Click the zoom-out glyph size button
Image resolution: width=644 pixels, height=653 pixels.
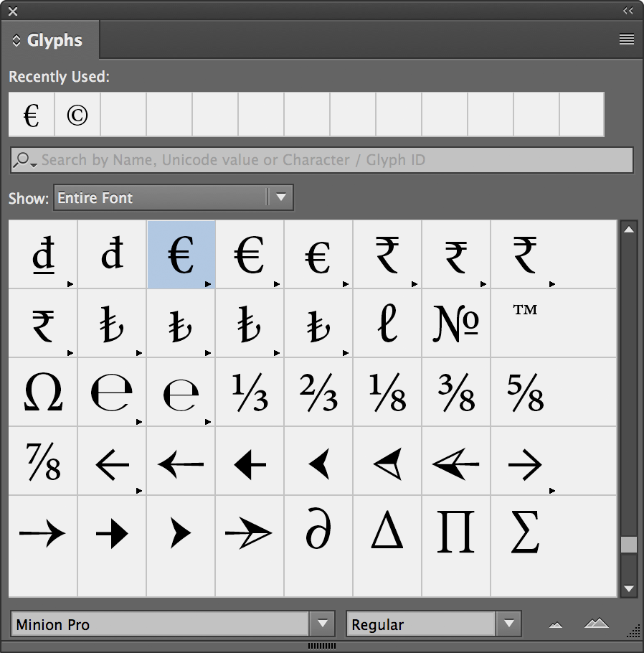point(554,625)
